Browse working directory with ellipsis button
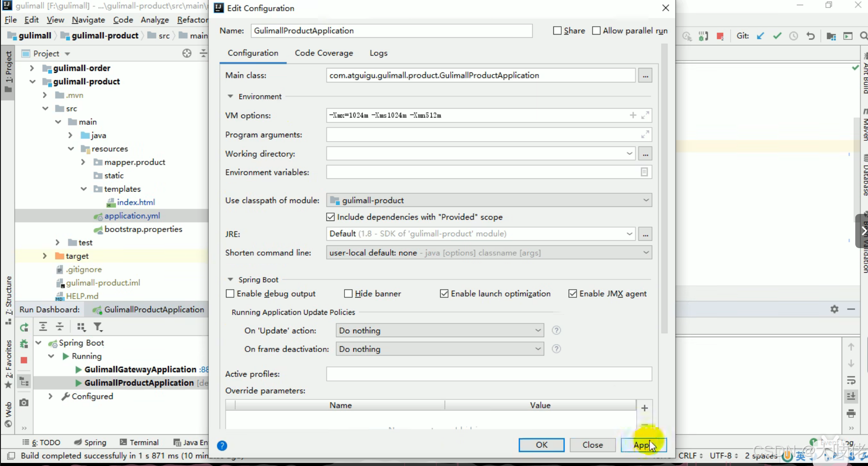Viewport: 868px width, 466px height. point(645,154)
